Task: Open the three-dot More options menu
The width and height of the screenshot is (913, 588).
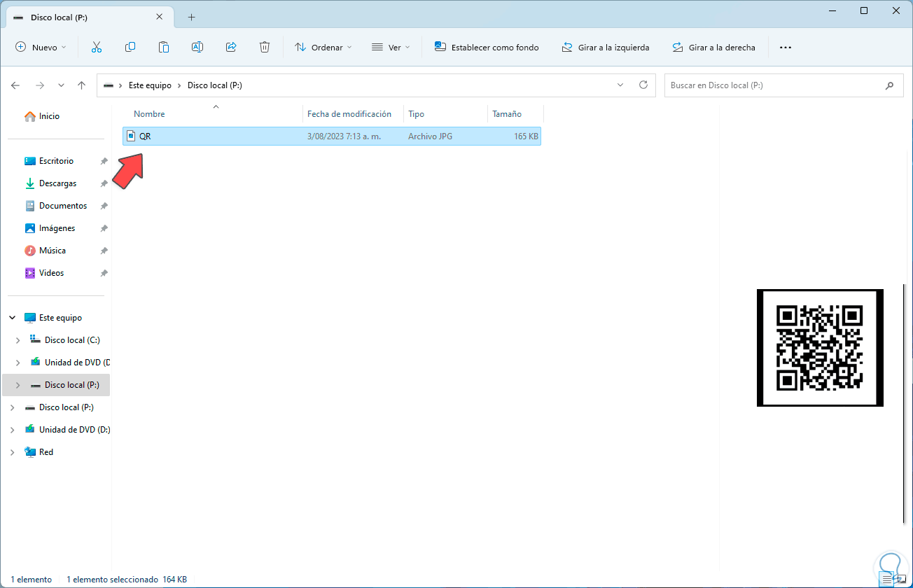Action: click(x=786, y=48)
